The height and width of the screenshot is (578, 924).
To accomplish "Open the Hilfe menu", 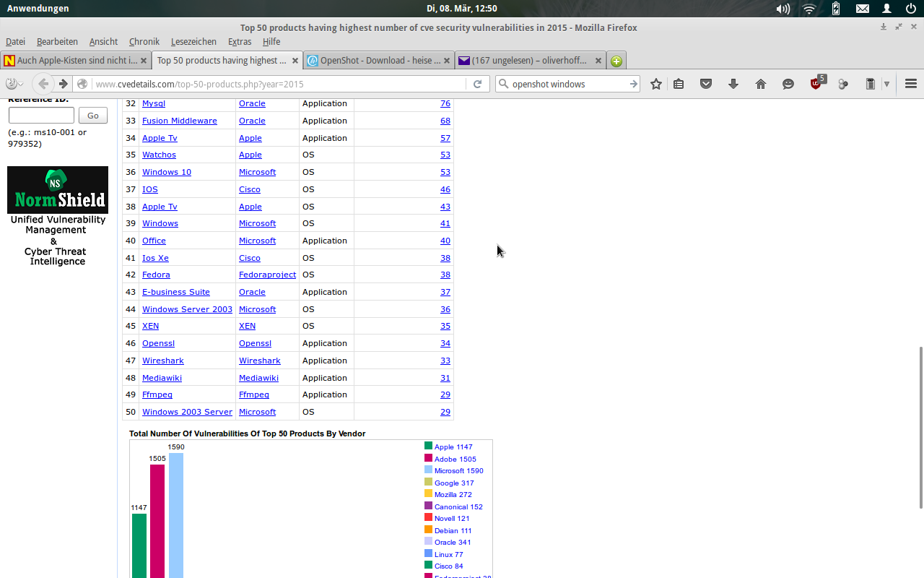I will coord(271,42).
